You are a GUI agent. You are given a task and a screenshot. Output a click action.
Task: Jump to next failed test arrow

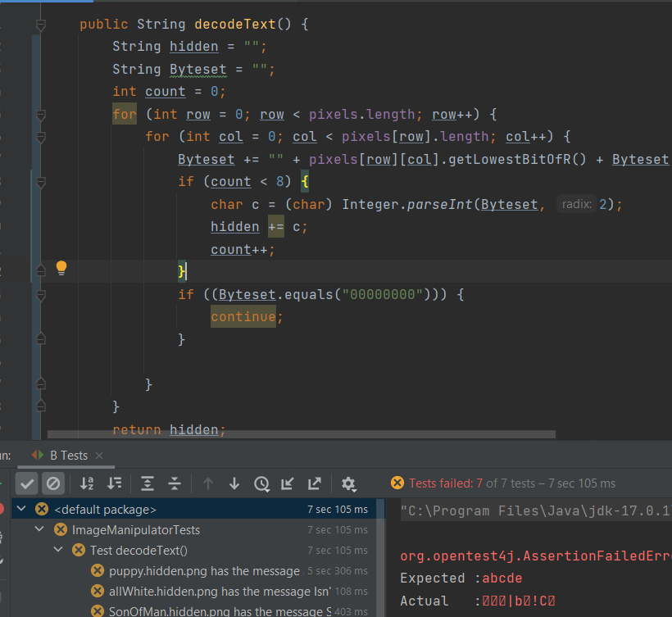coord(234,483)
